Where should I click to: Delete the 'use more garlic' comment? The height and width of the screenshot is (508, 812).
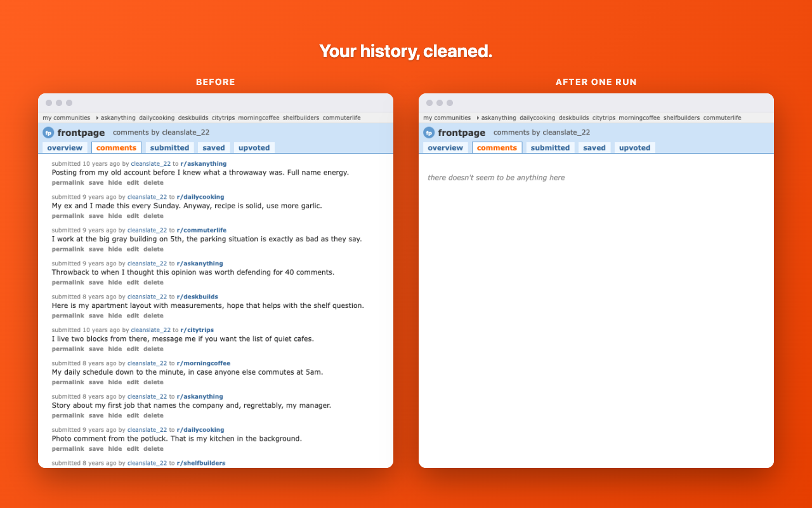click(154, 216)
